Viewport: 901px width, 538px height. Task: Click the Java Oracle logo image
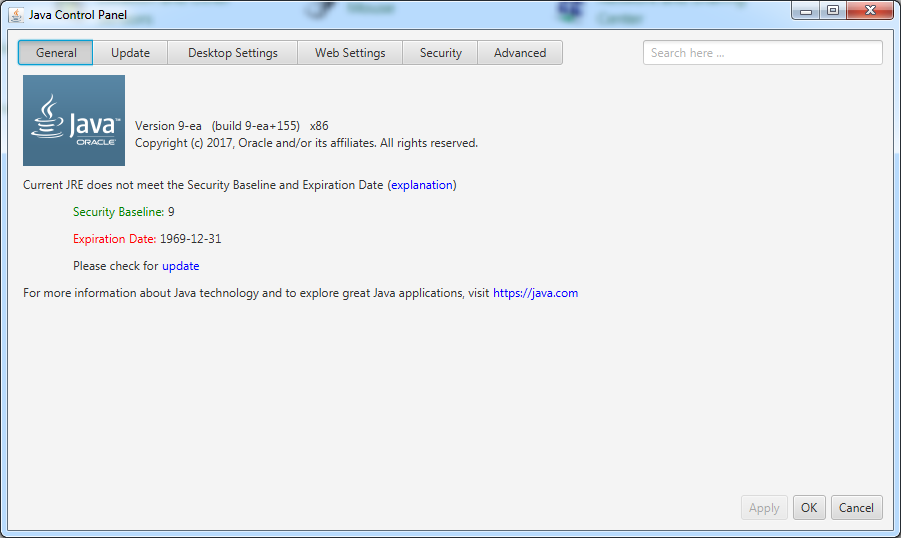pyautogui.click(x=74, y=120)
